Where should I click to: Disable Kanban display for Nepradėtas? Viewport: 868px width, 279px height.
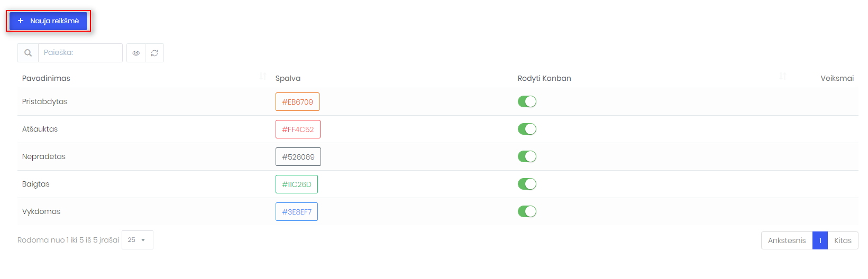coord(527,156)
